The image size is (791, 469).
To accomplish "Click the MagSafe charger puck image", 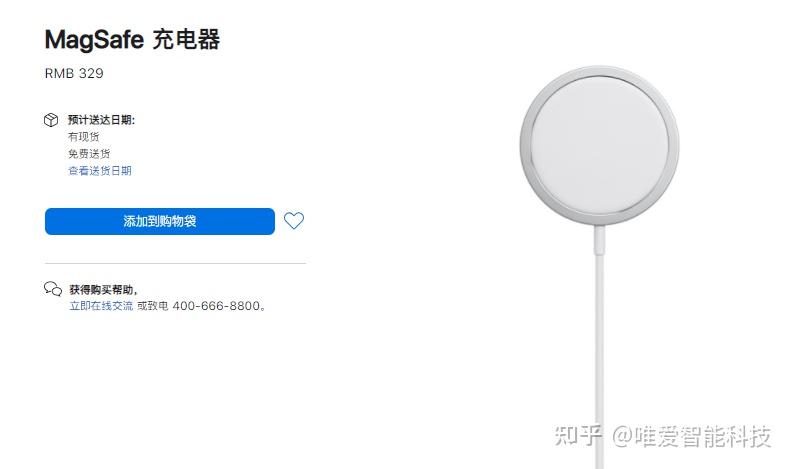I will [600, 145].
